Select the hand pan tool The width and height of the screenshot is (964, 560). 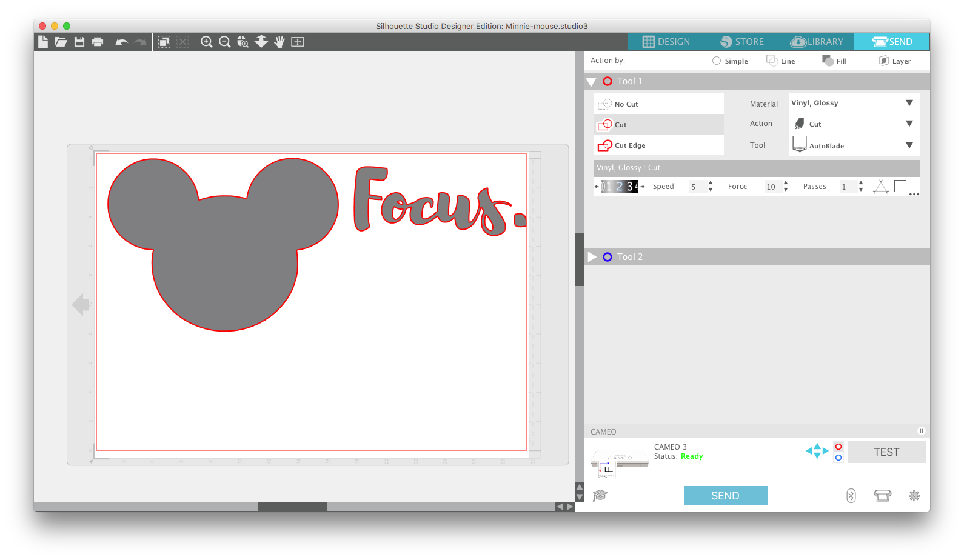279,42
